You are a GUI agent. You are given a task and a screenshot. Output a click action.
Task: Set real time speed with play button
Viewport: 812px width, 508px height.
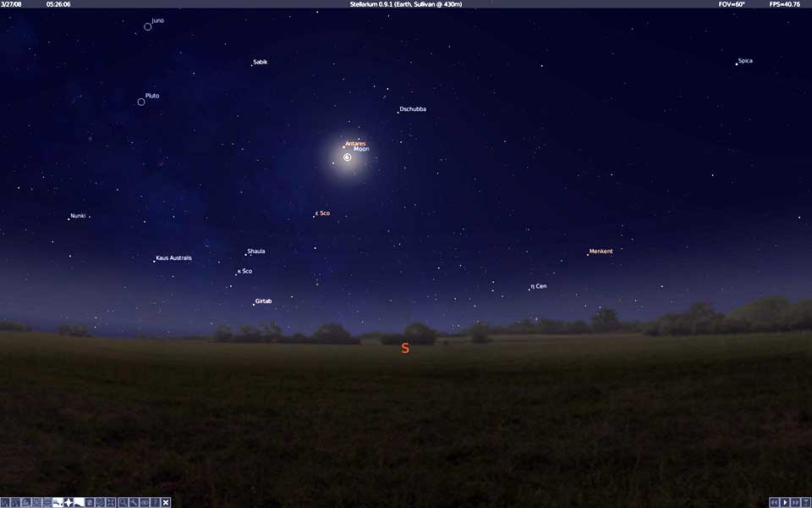(x=785, y=502)
